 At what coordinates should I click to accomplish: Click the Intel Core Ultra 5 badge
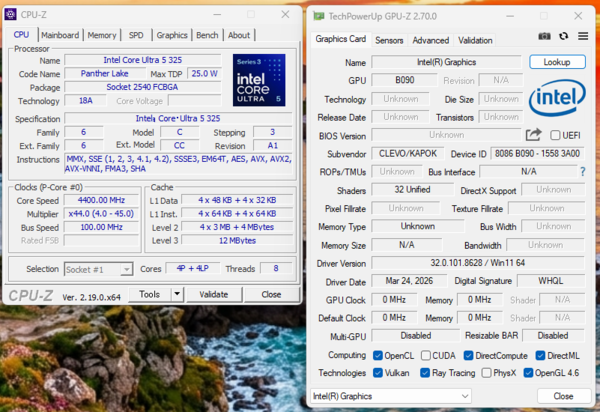pos(259,80)
